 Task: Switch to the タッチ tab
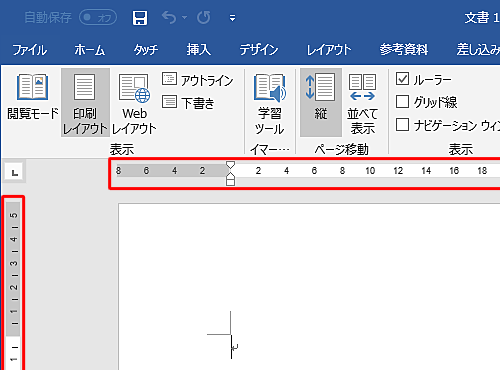pyautogui.click(x=146, y=50)
